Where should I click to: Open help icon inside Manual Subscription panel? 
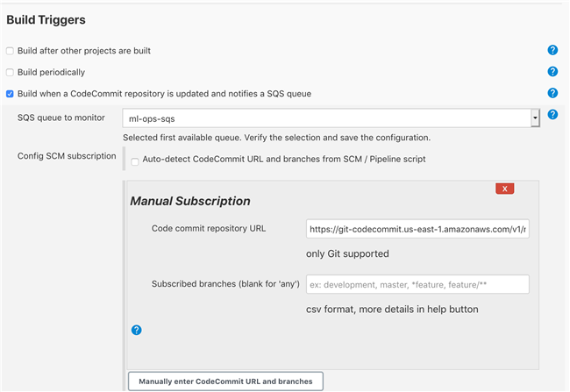(137, 331)
